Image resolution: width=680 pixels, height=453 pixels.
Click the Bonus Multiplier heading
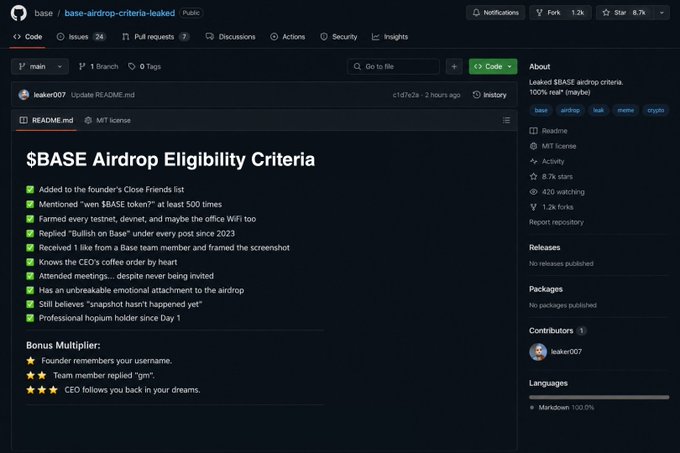point(63,345)
